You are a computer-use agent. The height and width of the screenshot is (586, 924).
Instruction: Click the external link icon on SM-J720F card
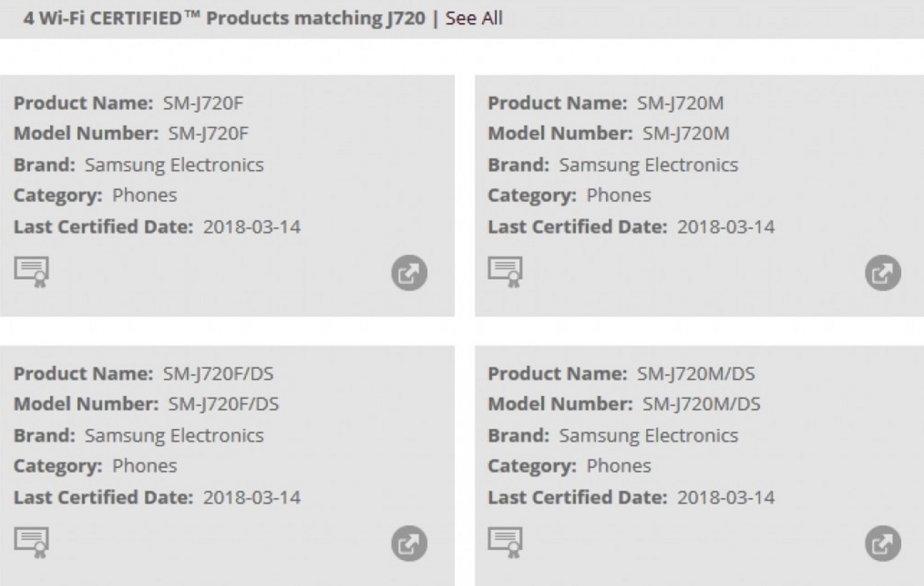[x=409, y=274]
